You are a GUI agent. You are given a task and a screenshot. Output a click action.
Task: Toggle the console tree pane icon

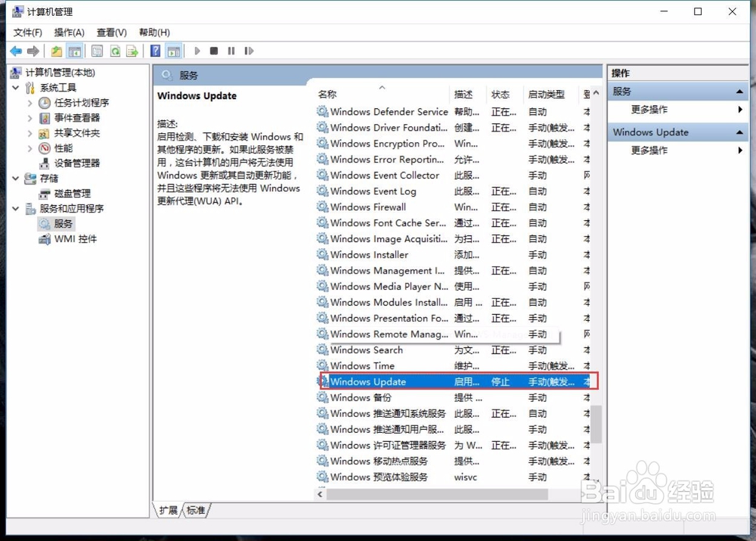tap(74, 51)
